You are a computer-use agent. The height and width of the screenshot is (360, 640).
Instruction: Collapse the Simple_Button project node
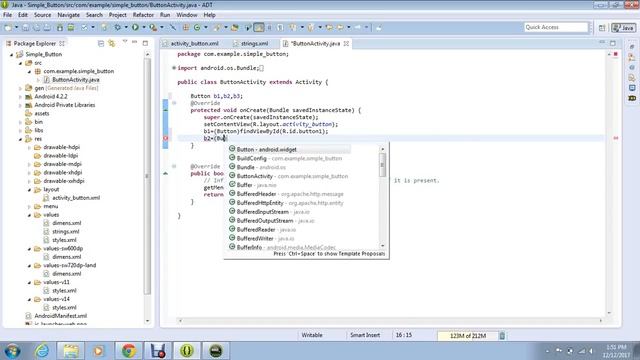[11, 54]
